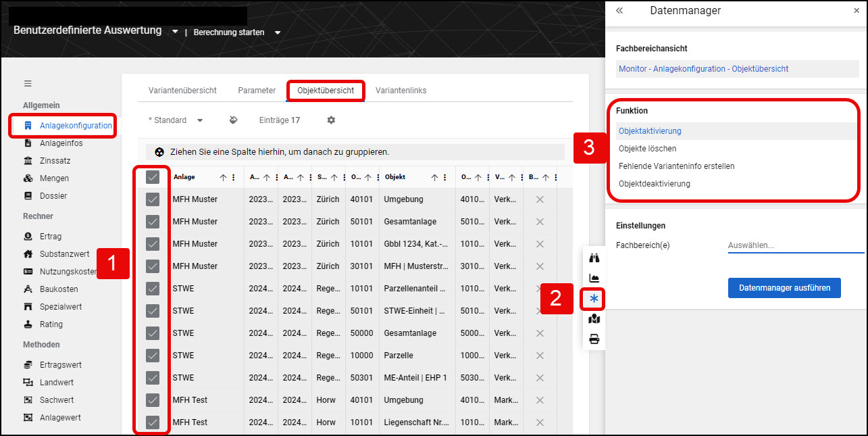Viewport: 868px width, 436px height.
Task: Uncheck the Umgebung 40101 MFH Muster row
Action: point(153,199)
